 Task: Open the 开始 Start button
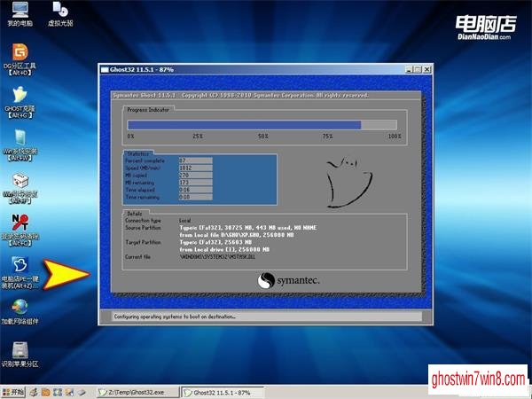[x=13, y=392]
